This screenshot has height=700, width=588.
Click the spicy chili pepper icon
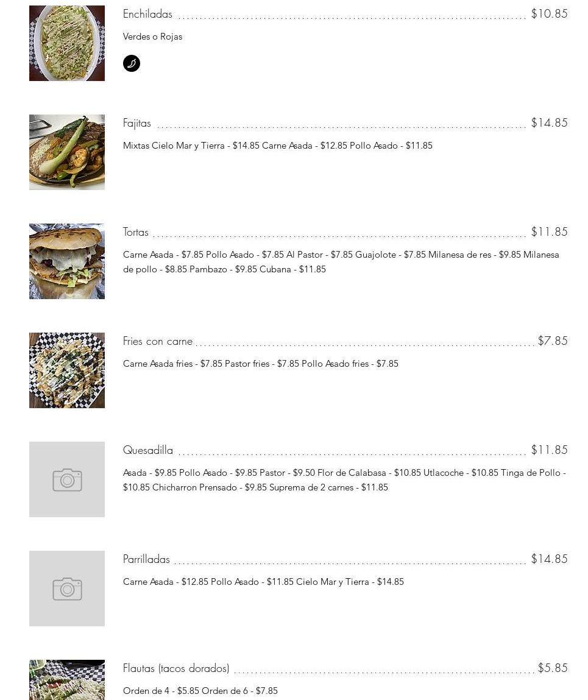pos(132,63)
